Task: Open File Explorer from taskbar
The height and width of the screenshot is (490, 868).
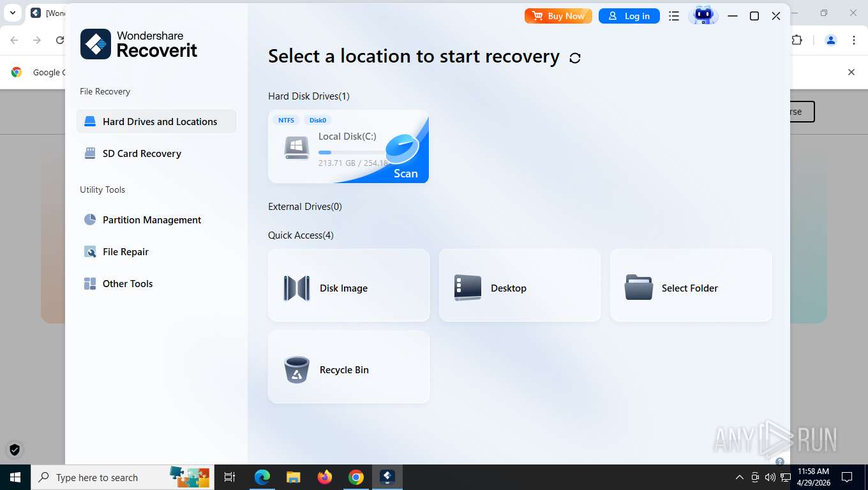Action: pos(294,477)
